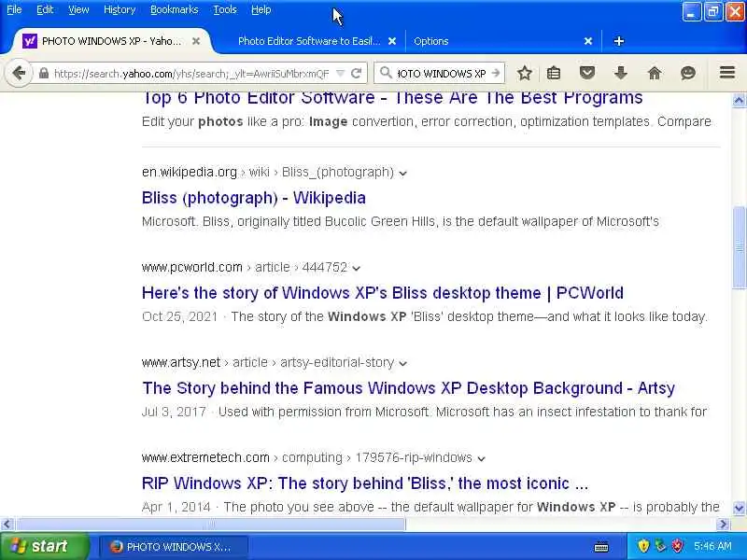Open the Windows start menu
Image resolution: width=747 pixels, height=560 pixels.
pos(44,546)
